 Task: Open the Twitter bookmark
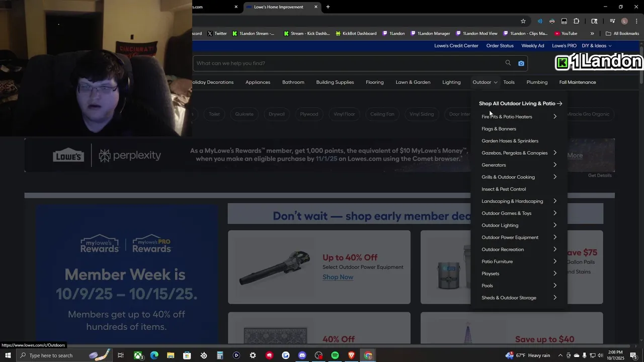(x=217, y=34)
